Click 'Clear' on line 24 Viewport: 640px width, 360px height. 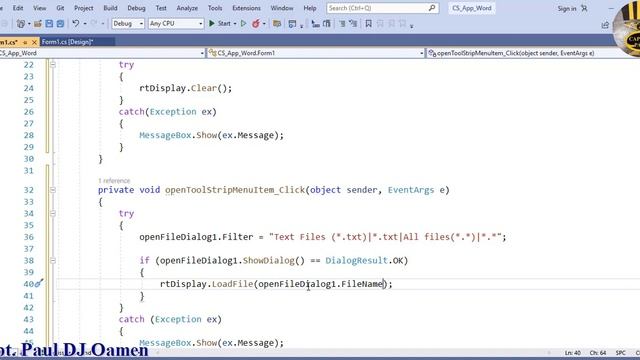204,88
